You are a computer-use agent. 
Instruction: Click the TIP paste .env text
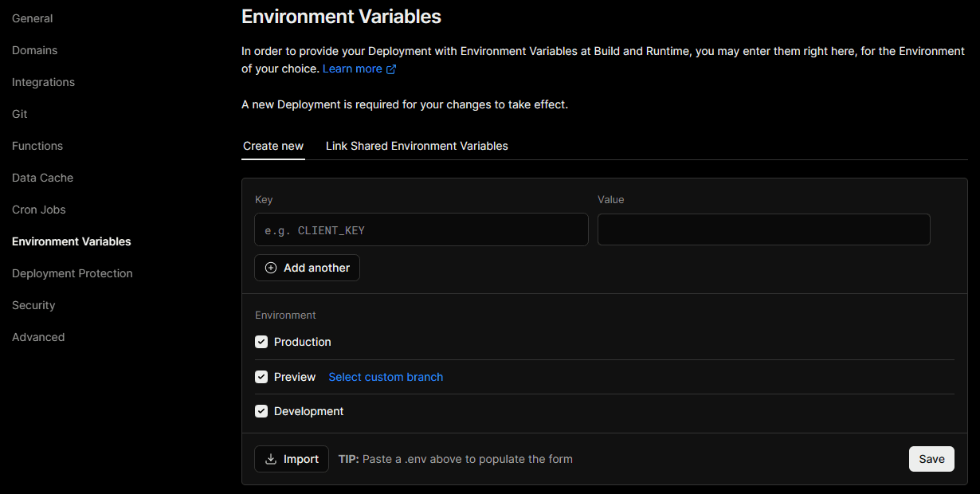click(x=455, y=459)
